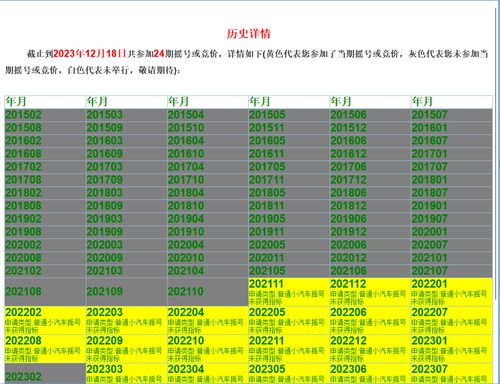Click cell 202102

45,271
